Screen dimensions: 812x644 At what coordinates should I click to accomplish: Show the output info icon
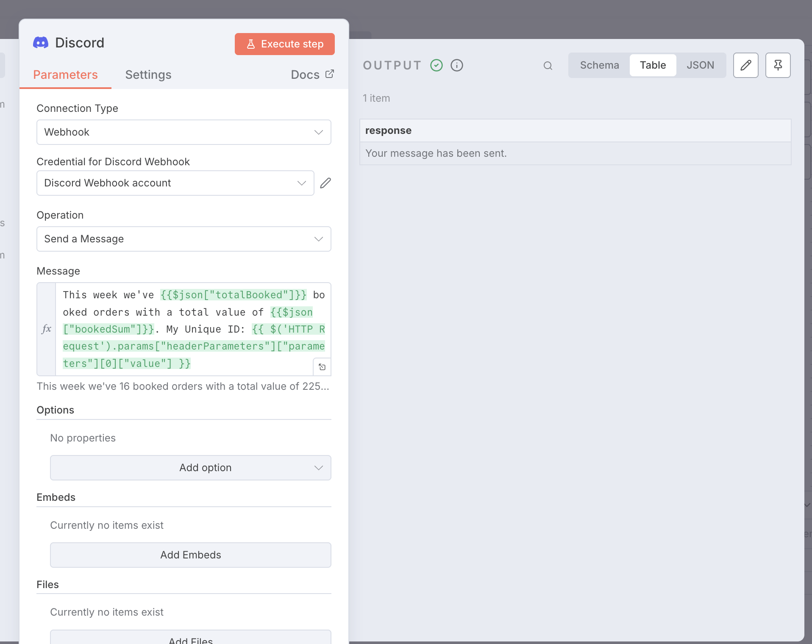[457, 65]
